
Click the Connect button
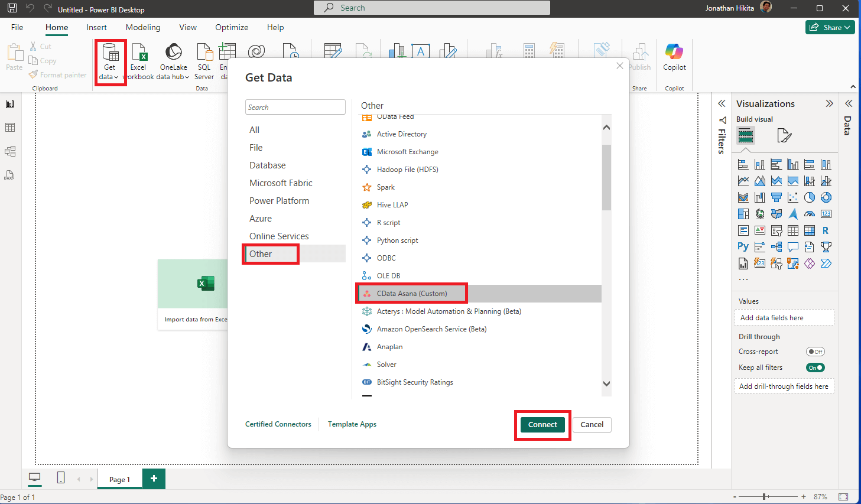coord(542,425)
